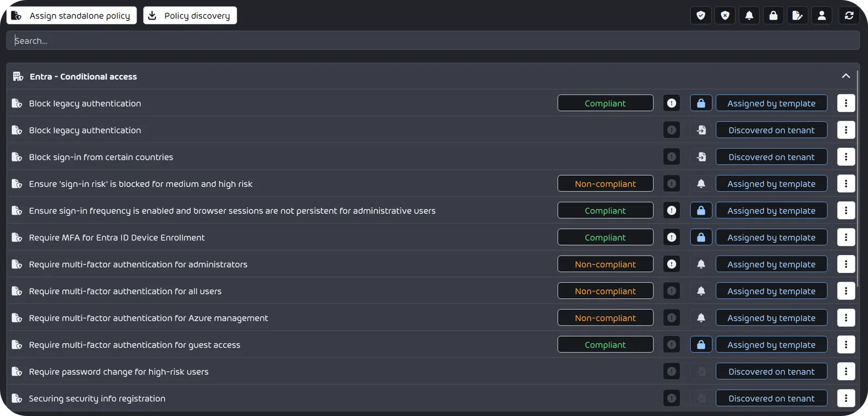
Task: Open more options for MFA for administrators
Action: [x=846, y=264]
